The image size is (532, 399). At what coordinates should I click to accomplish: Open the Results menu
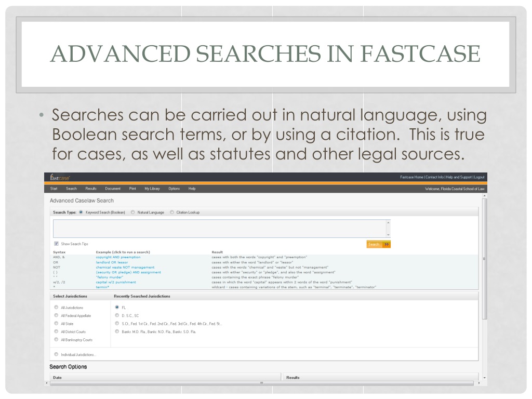click(x=91, y=189)
